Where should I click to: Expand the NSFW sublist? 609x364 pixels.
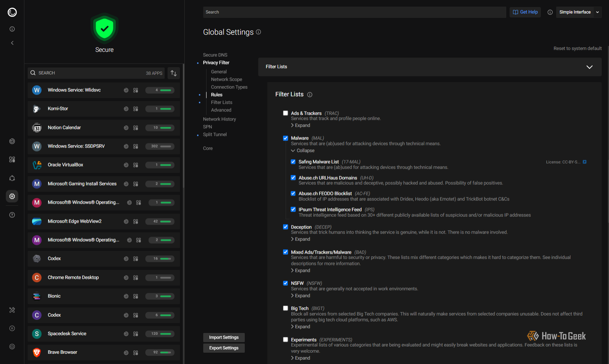pos(300,296)
